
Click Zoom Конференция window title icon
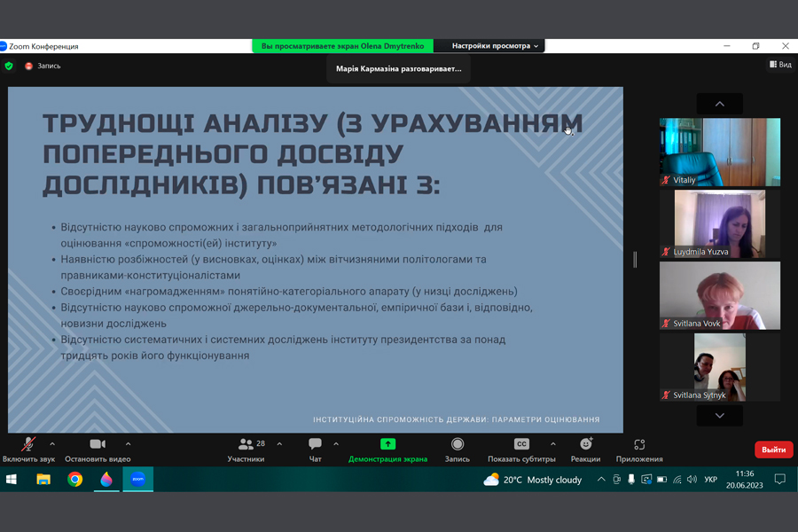3,46
